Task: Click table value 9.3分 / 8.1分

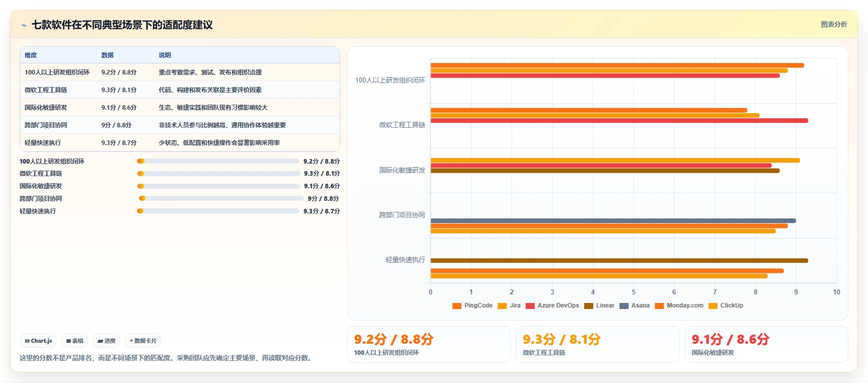Action: click(119, 90)
